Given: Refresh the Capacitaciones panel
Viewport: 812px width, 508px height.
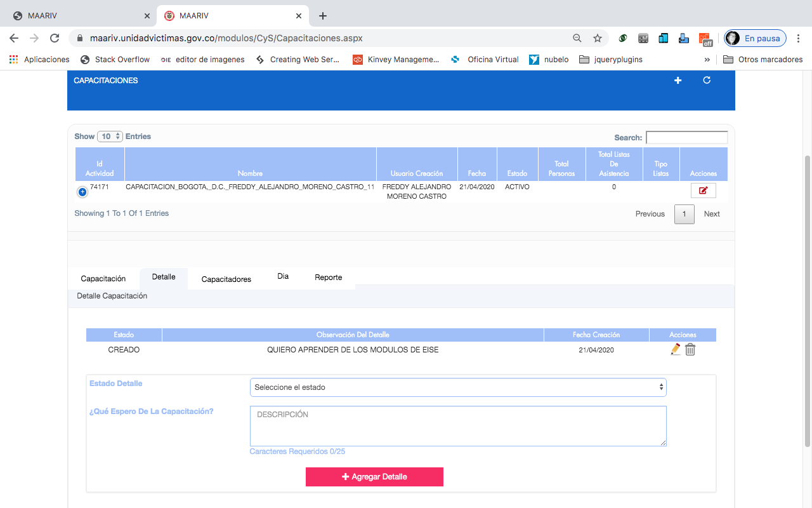Looking at the screenshot, I should click(707, 80).
